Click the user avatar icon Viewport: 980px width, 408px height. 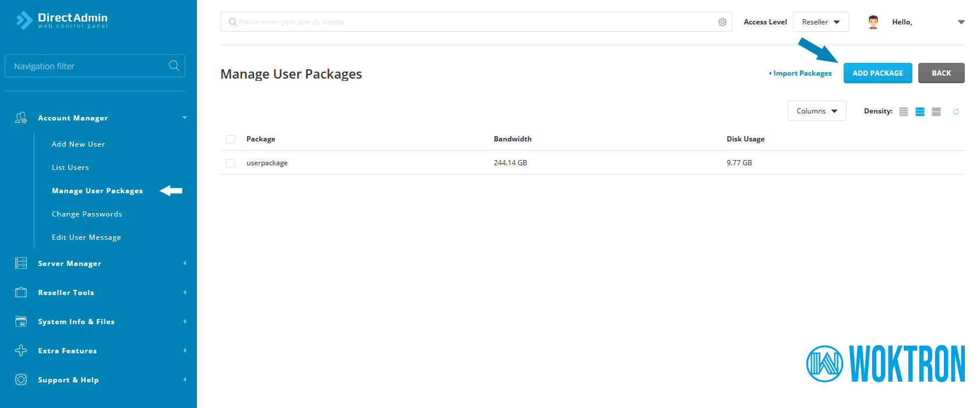(x=873, y=22)
